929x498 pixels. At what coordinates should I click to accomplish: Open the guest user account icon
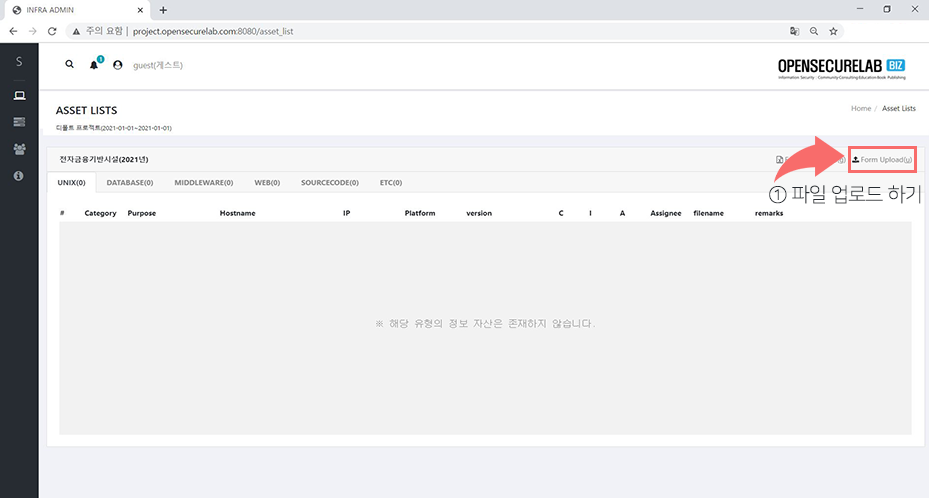(x=117, y=65)
